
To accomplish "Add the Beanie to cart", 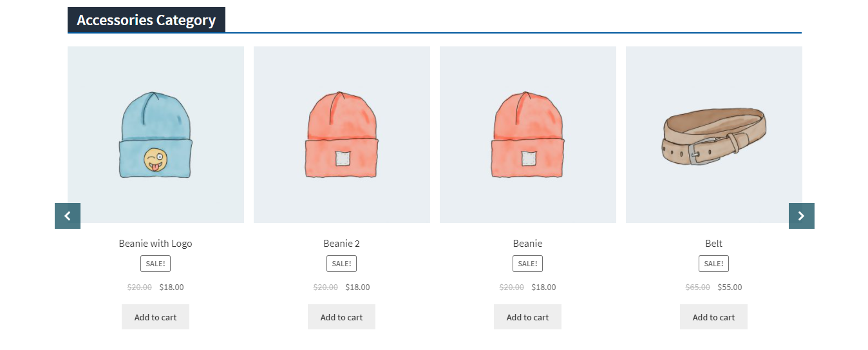I will pyautogui.click(x=528, y=317).
